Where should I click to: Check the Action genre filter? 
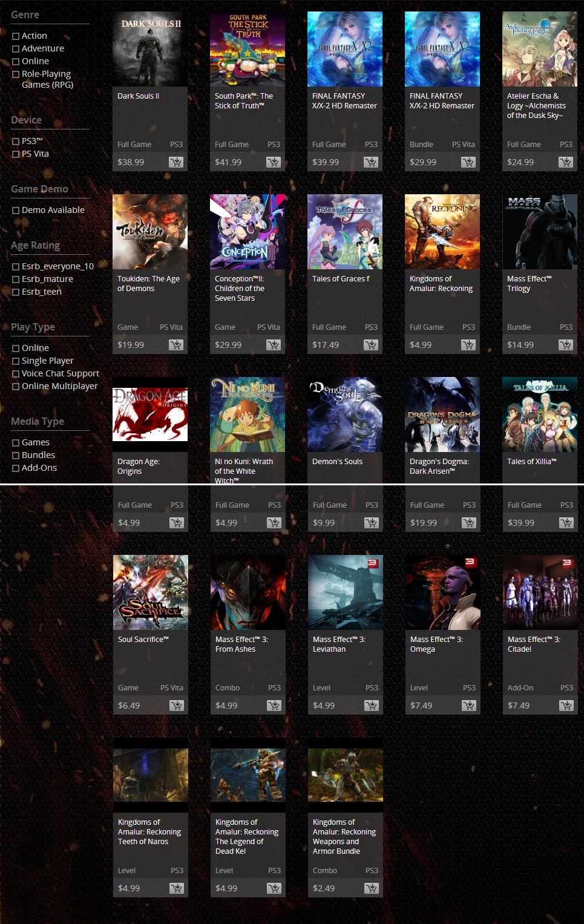[16, 36]
